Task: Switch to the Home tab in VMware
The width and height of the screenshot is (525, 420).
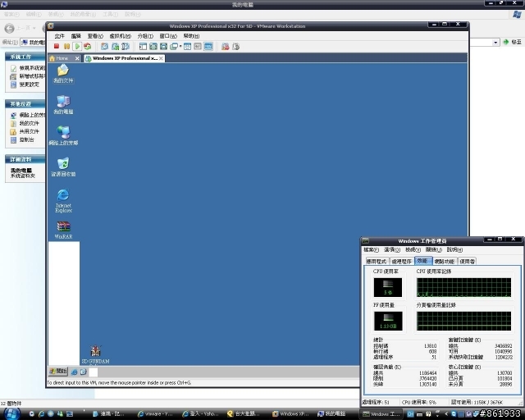Action: 62,58
